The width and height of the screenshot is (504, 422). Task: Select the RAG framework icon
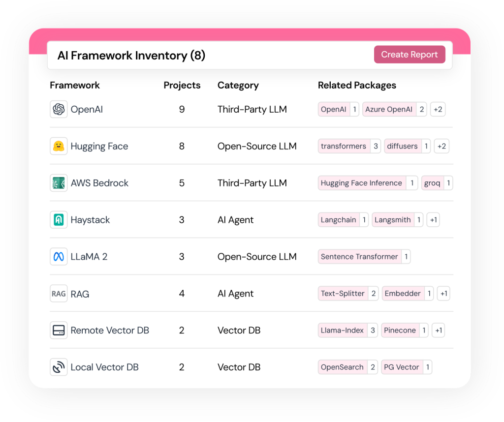coord(59,294)
